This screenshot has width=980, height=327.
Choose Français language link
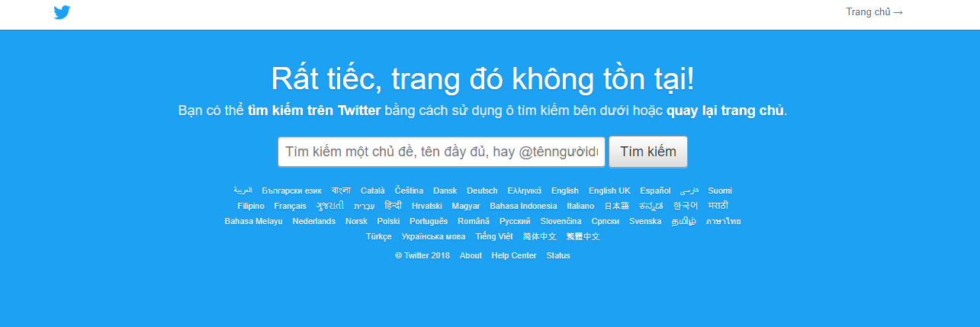(x=291, y=206)
